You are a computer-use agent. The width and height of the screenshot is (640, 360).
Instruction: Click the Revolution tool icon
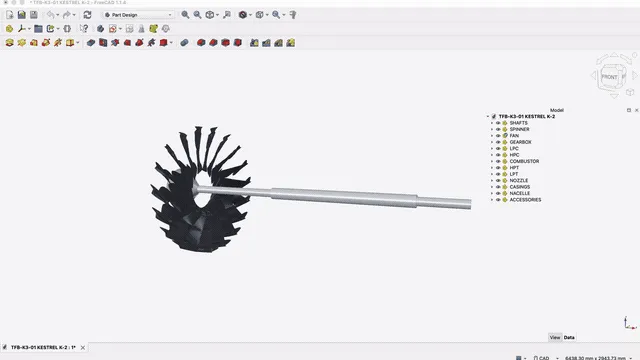(x=22, y=42)
